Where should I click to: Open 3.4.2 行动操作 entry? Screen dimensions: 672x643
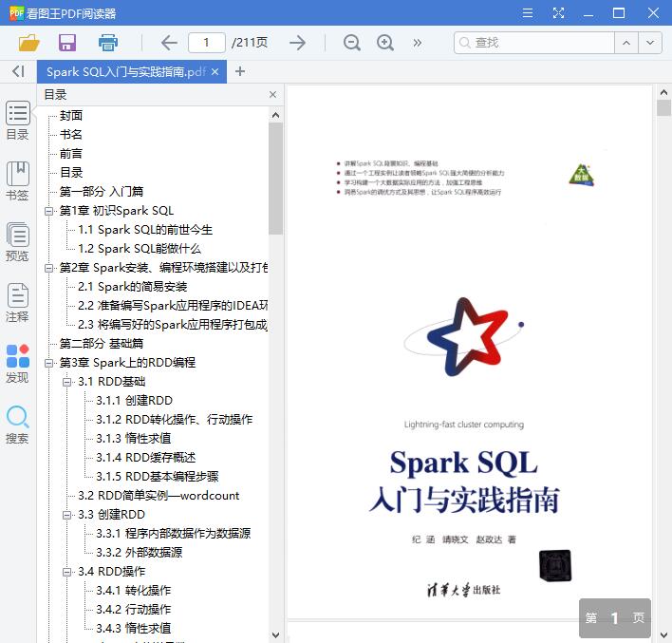point(133,609)
